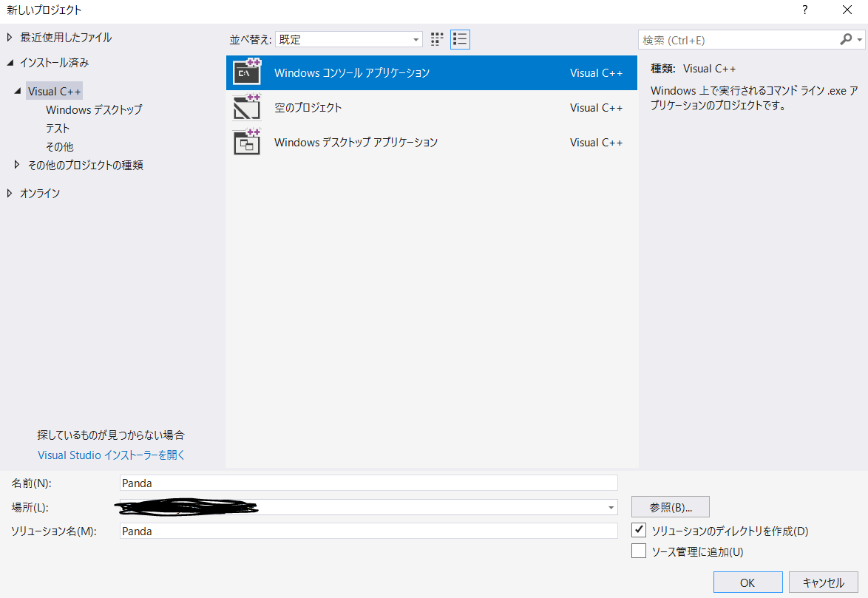Viewport: 868px width, 598px height.
Task: Switch to small icons list view
Action: [x=460, y=39]
